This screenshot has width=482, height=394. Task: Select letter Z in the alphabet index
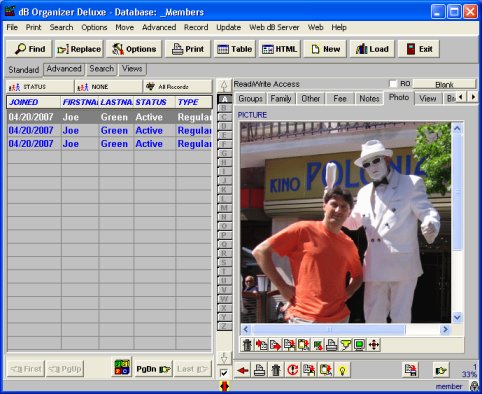pos(224,326)
